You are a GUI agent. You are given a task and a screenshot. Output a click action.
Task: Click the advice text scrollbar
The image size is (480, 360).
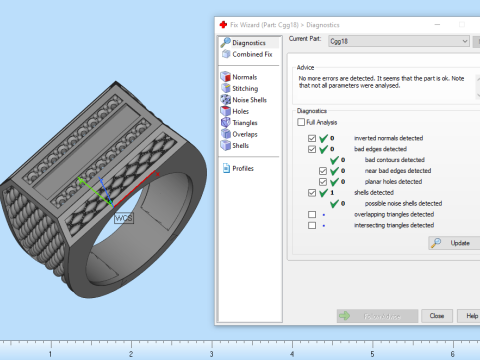tap(478, 87)
